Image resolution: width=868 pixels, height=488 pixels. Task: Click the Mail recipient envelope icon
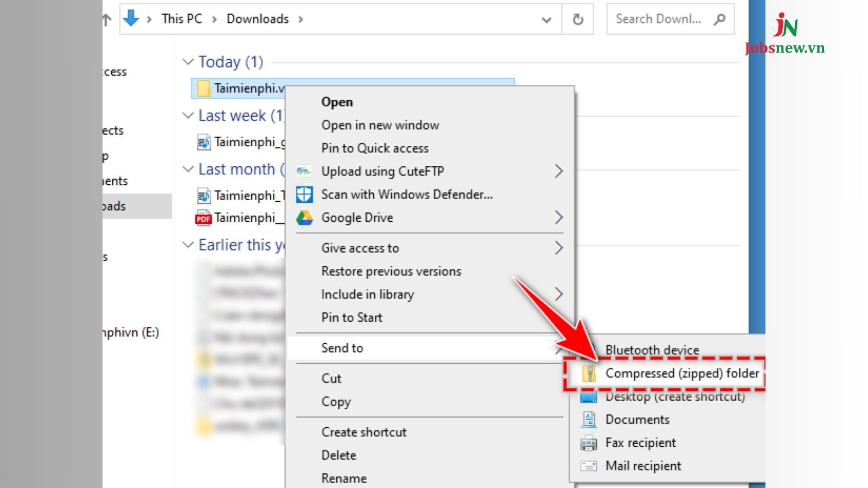click(x=589, y=466)
